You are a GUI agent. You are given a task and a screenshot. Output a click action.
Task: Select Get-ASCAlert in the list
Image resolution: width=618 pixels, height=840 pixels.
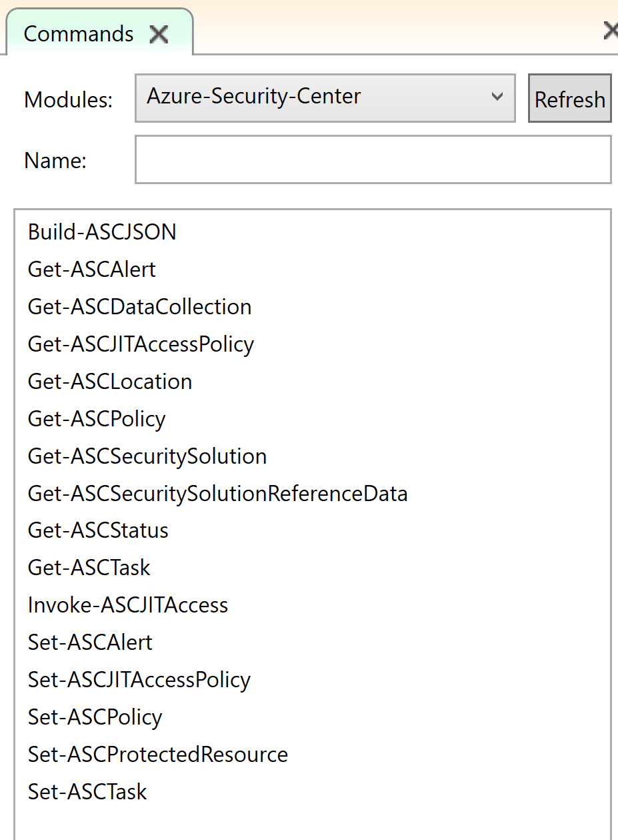point(92,270)
